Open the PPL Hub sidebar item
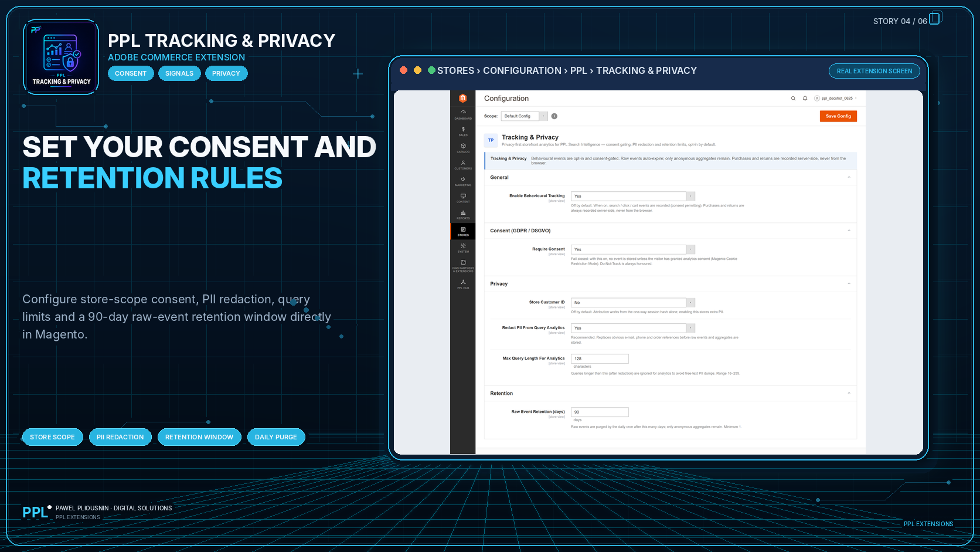 pos(463,284)
